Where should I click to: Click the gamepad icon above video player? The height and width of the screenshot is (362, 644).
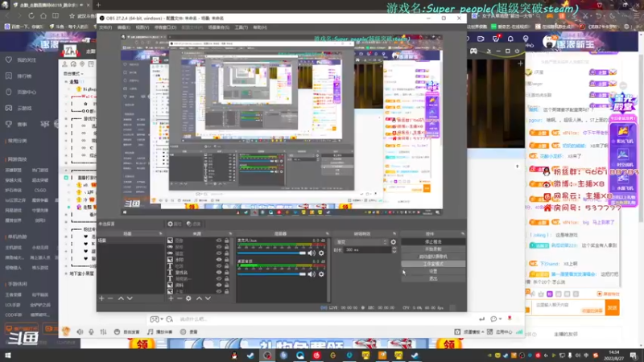click(473, 51)
